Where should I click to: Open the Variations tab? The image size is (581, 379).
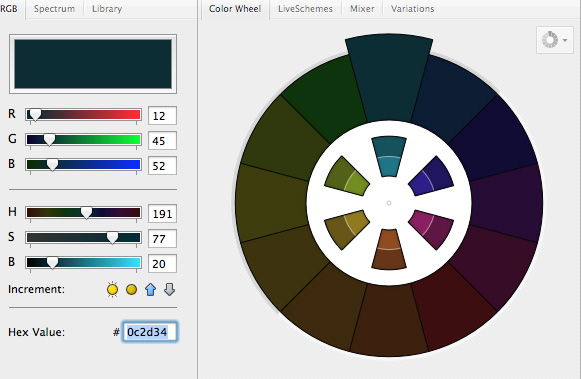tap(412, 9)
